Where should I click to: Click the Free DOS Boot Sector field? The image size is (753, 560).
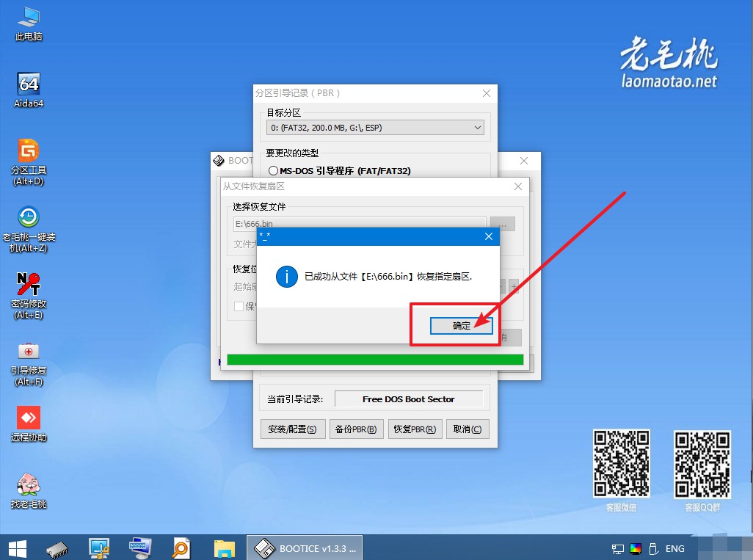coord(409,399)
